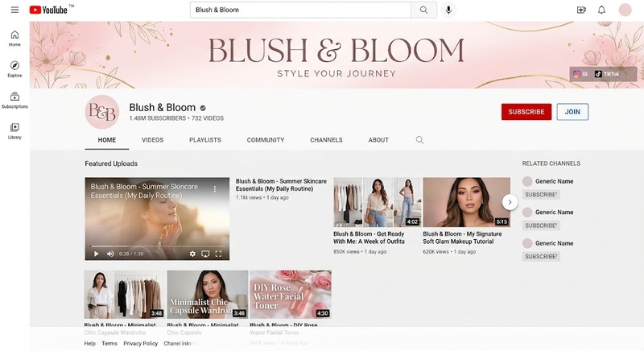The height and width of the screenshot is (351, 644).
Task: Go to Home in sidebar
Action: point(14,38)
